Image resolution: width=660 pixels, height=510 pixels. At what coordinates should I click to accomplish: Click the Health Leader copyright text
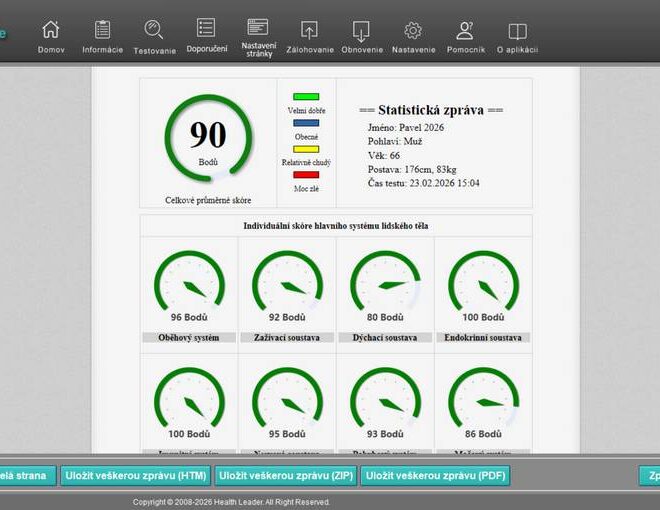pos(231,502)
